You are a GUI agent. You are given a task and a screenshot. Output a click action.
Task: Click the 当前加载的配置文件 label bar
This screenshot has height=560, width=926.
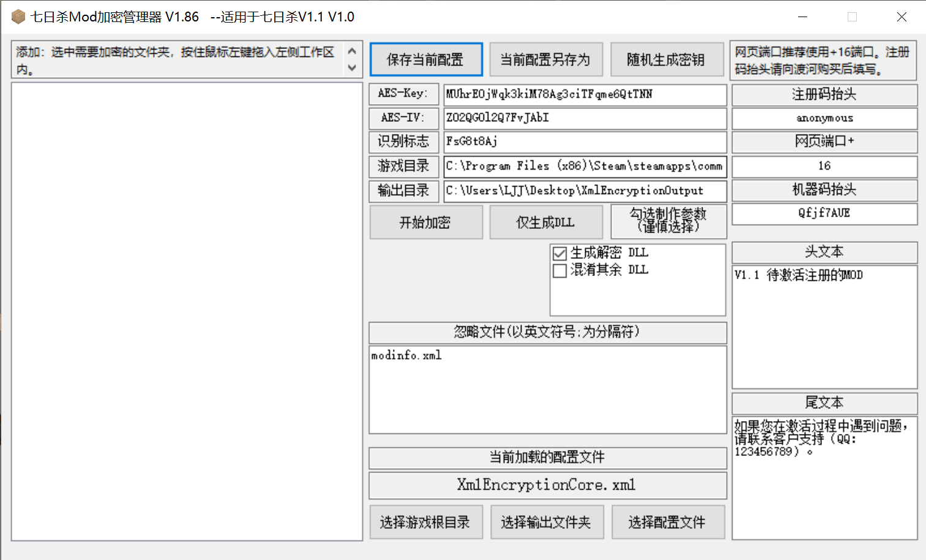548,457
